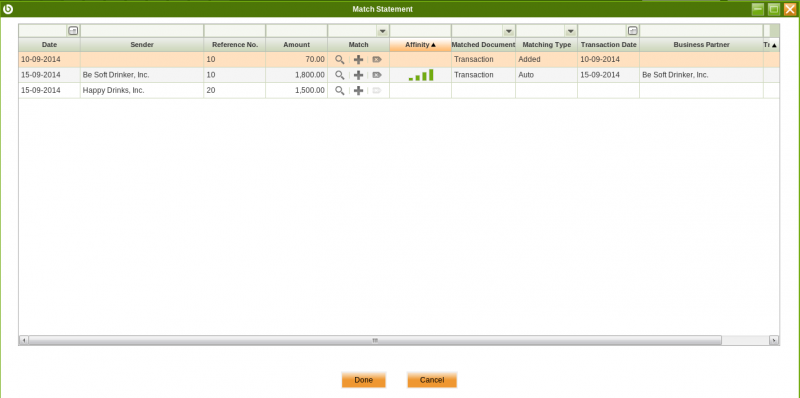The width and height of the screenshot is (800, 398).
Task: Open the Match column filter dropdown
Action: (x=383, y=31)
